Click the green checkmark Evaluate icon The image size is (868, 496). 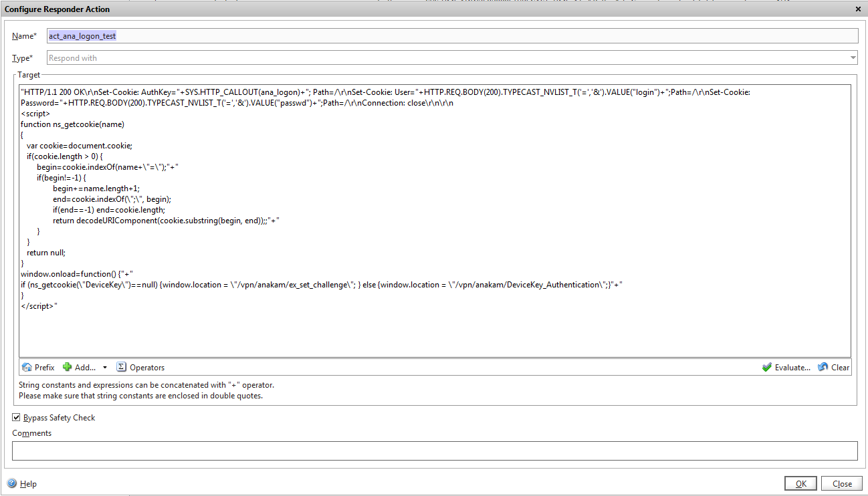(x=766, y=367)
